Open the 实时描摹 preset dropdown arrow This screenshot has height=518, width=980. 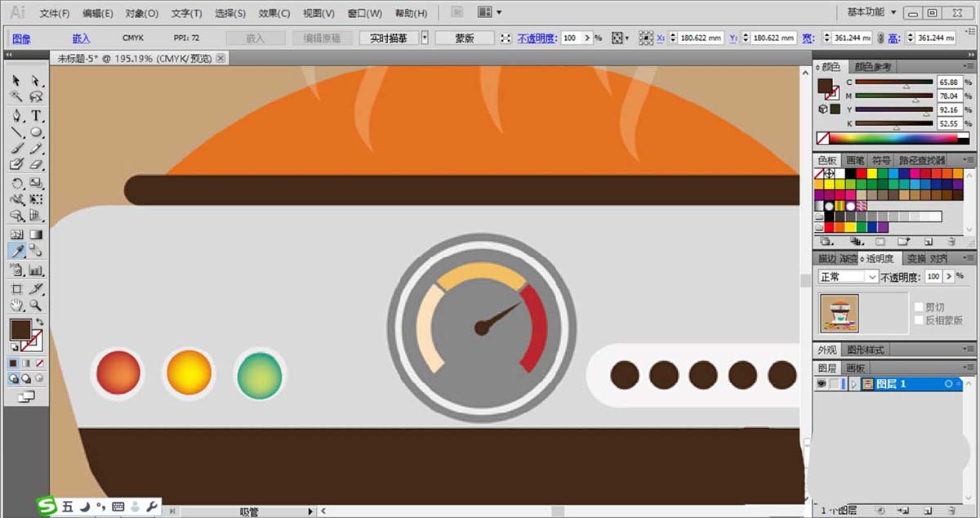[424, 38]
